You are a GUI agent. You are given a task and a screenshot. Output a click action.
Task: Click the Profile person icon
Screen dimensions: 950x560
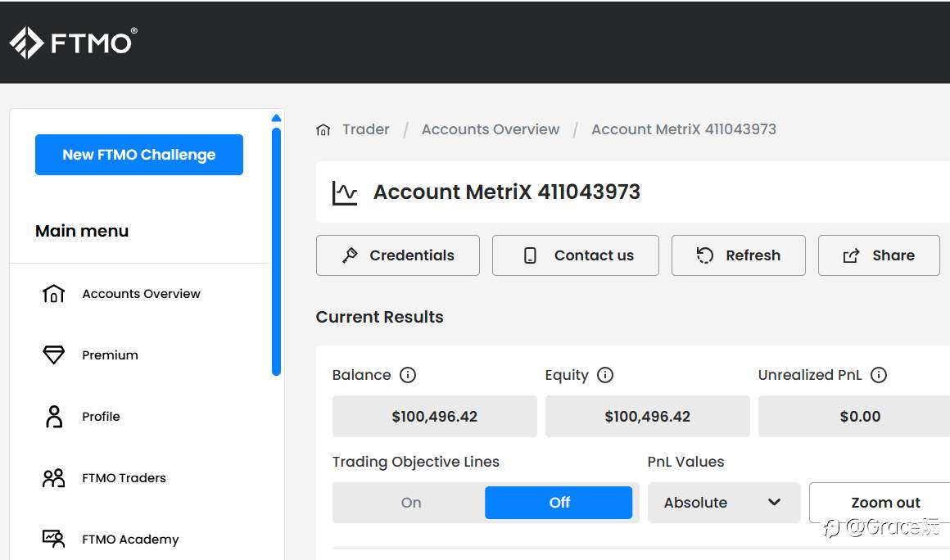pos(54,417)
